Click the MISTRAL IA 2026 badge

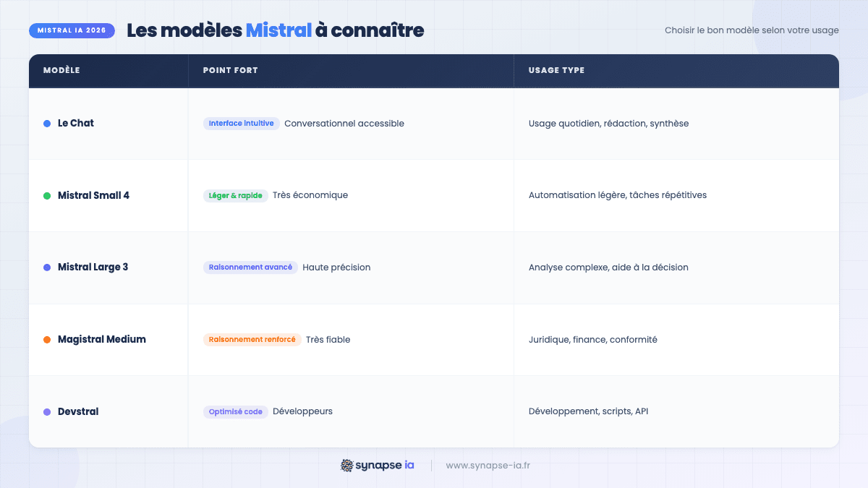click(x=72, y=31)
